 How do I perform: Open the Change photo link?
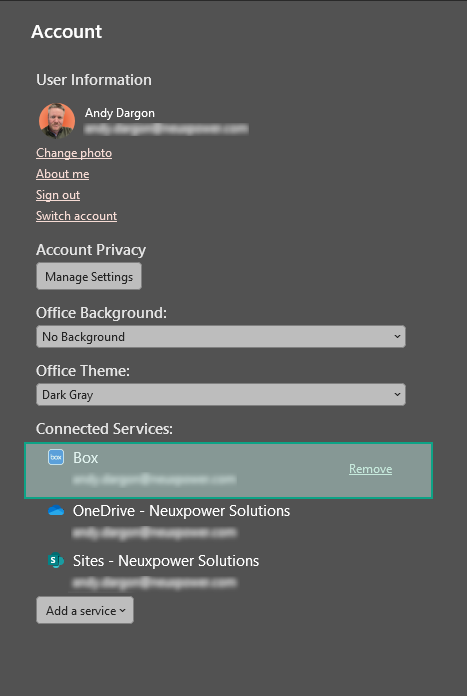point(74,153)
